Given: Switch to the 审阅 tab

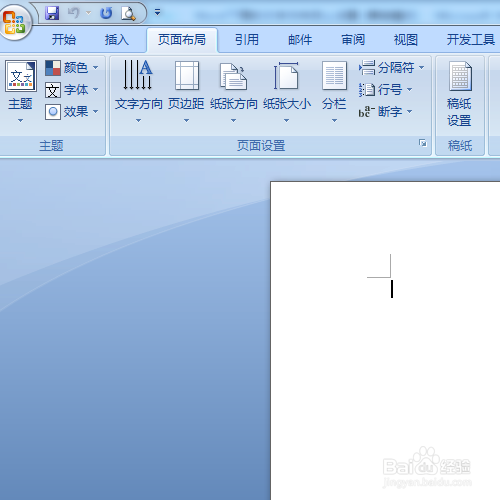Looking at the screenshot, I should point(353,40).
